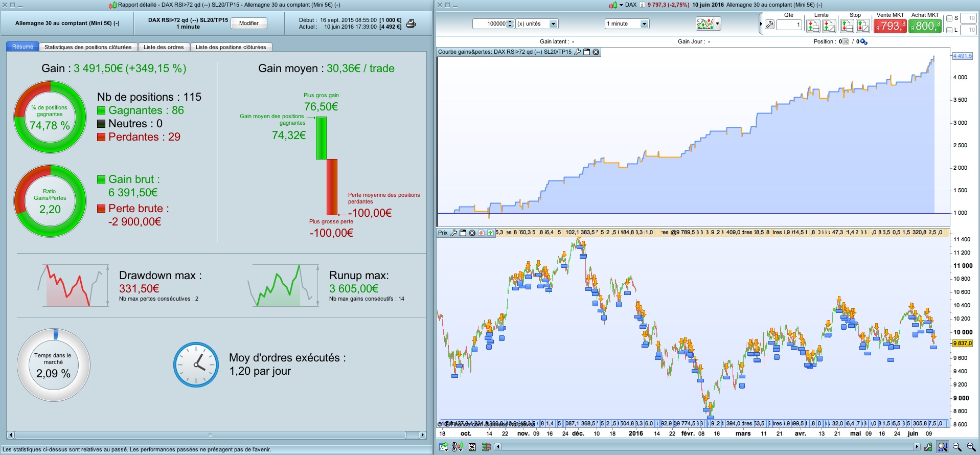This screenshot has width=980, height=455.
Task: Open Prix panel wrench settings
Action: (x=454, y=233)
